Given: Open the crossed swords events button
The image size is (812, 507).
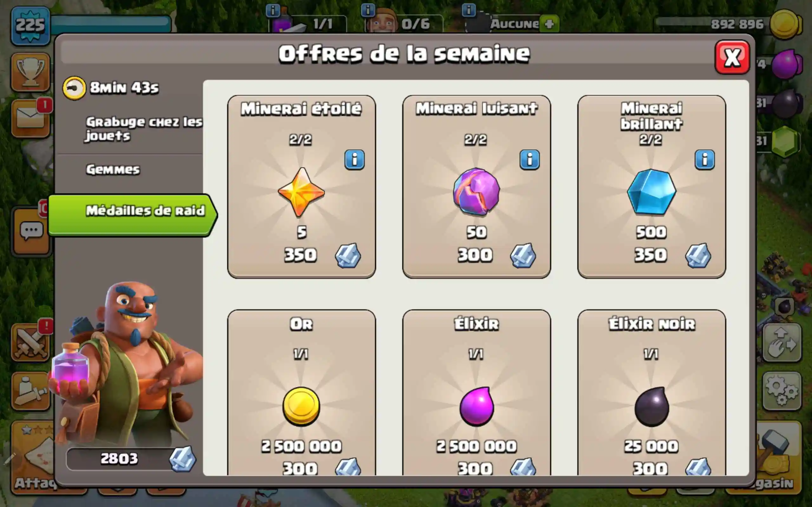Looking at the screenshot, I should (30, 343).
